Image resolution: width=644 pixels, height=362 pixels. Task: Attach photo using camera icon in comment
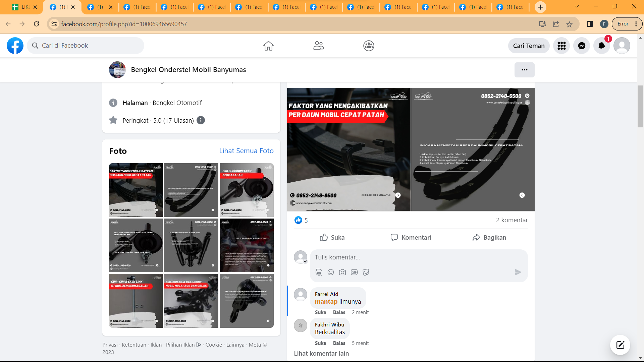342,272
